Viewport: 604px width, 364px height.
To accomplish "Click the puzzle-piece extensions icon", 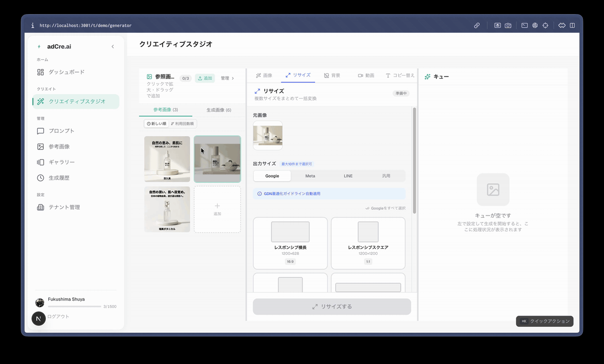I will click(562, 25).
